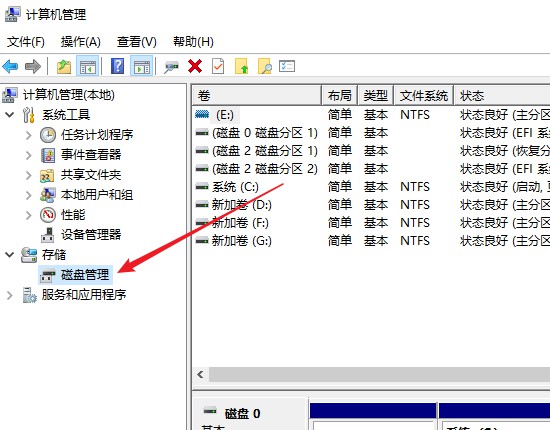Collapse the 系统工具 tree node

click(x=10, y=114)
